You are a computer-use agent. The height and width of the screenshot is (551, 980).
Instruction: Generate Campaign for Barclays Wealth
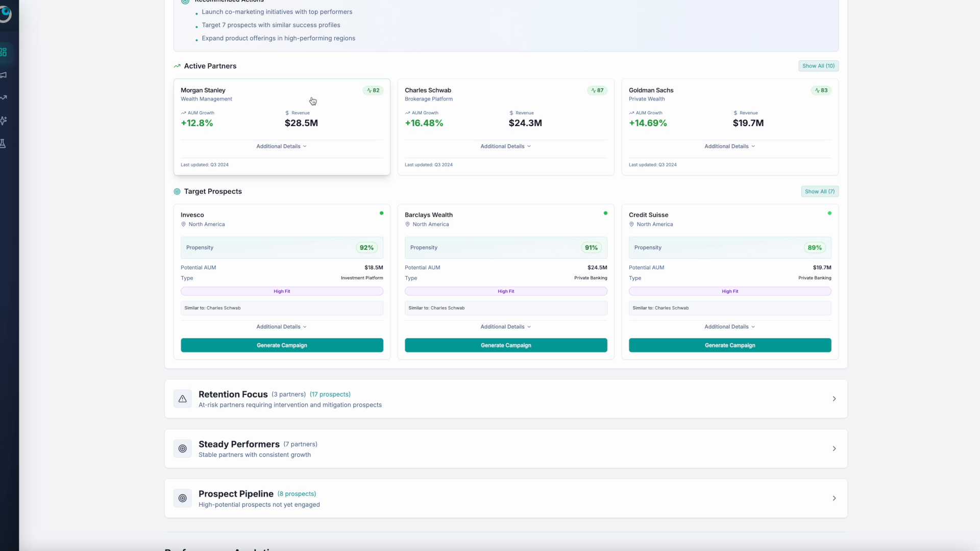click(x=505, y=345)
